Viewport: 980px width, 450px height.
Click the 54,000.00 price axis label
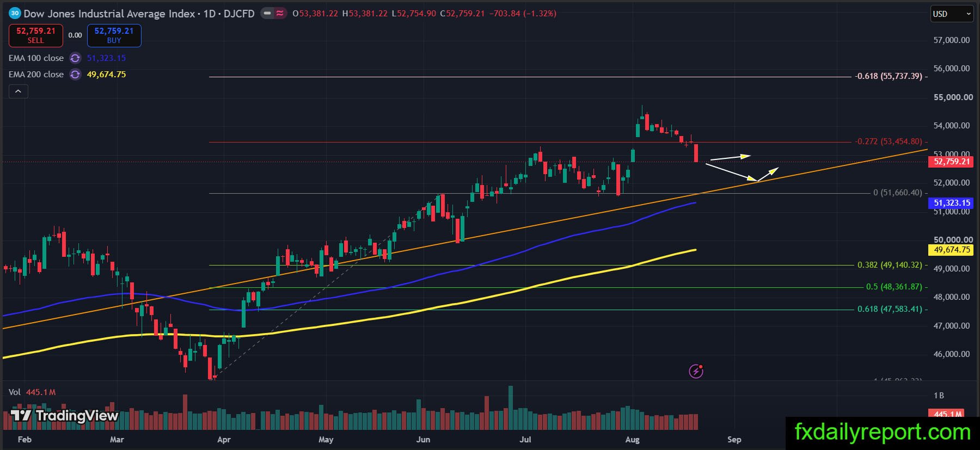[952, 126]
